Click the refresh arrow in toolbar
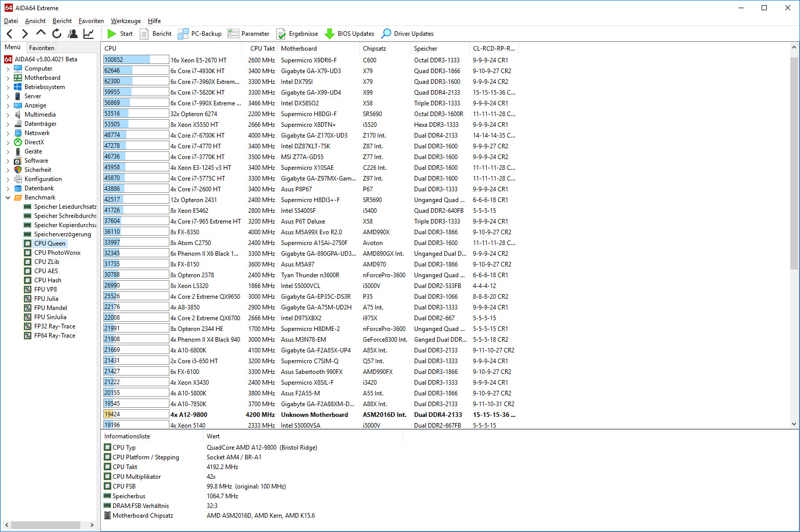800x532 pixels. click(x=57, y=34)
